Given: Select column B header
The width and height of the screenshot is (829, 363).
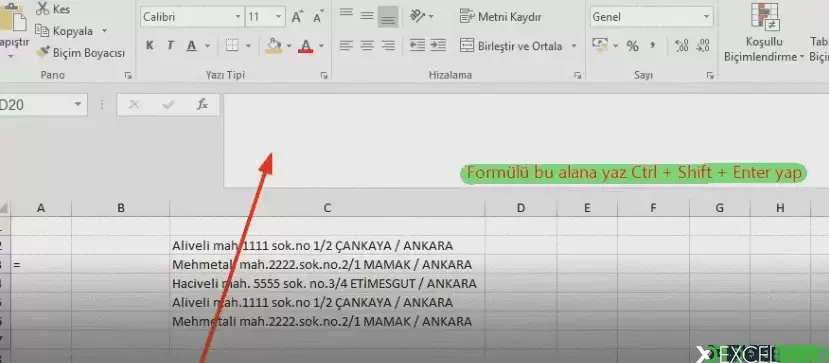Looking at the screenshot, I should point(121,208).
